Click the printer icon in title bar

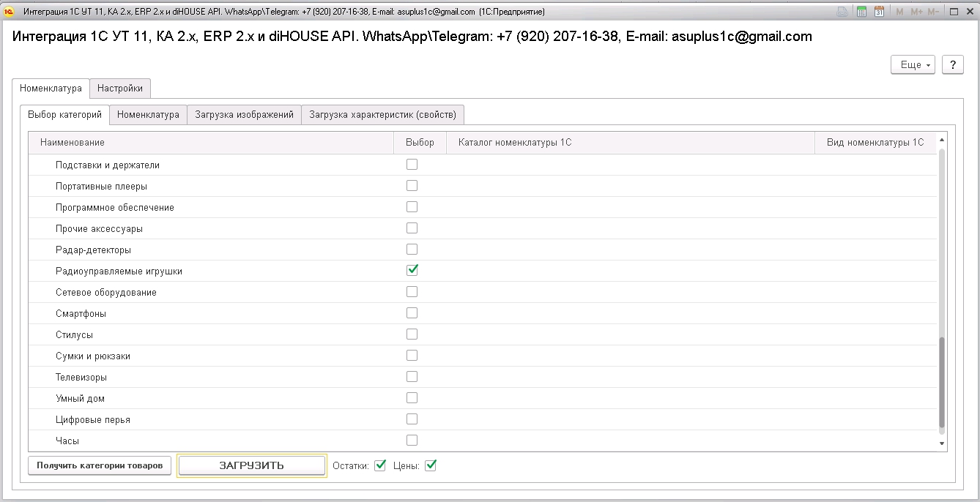[x=843, y=12]
